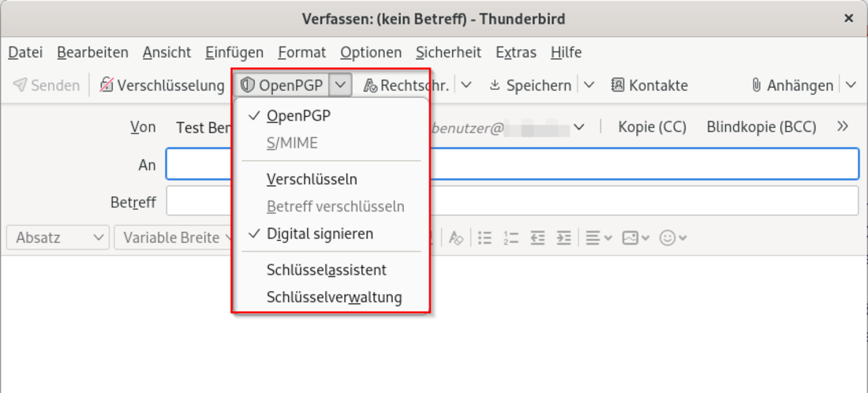The image size is (868, 393).
Task: Expand the Rechtschr. dropdown arrow
Action: point(466,85)
